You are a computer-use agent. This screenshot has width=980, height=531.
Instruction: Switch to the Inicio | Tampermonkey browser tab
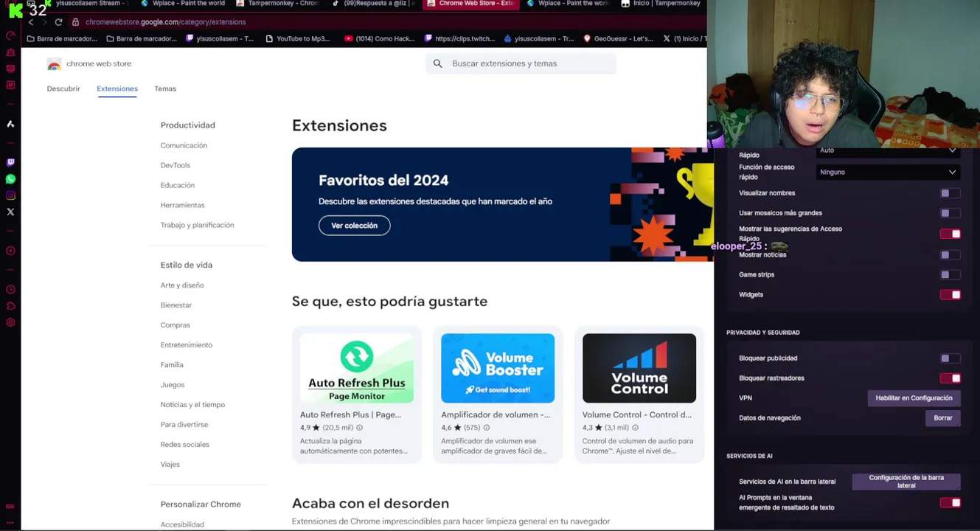pyautogui.click(x=661, y=4)
